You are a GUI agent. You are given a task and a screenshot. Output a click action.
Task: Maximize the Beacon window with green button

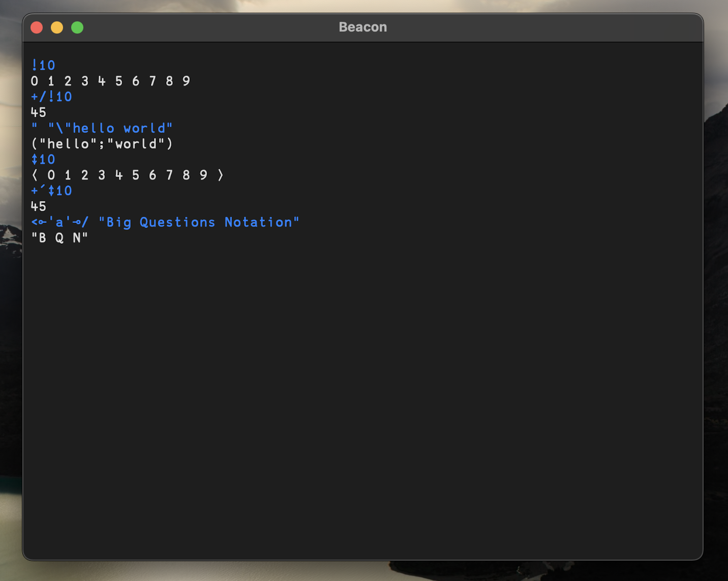77,27
